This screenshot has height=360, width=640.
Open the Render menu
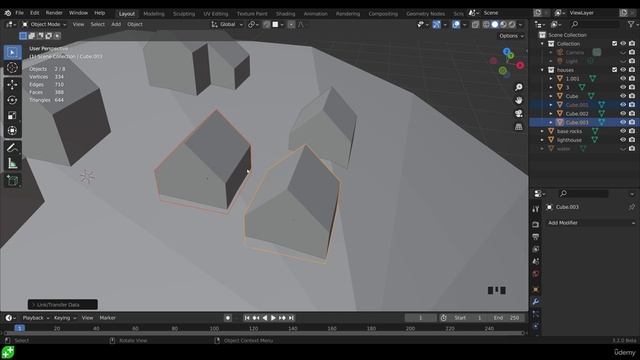[x=54, y=13]
